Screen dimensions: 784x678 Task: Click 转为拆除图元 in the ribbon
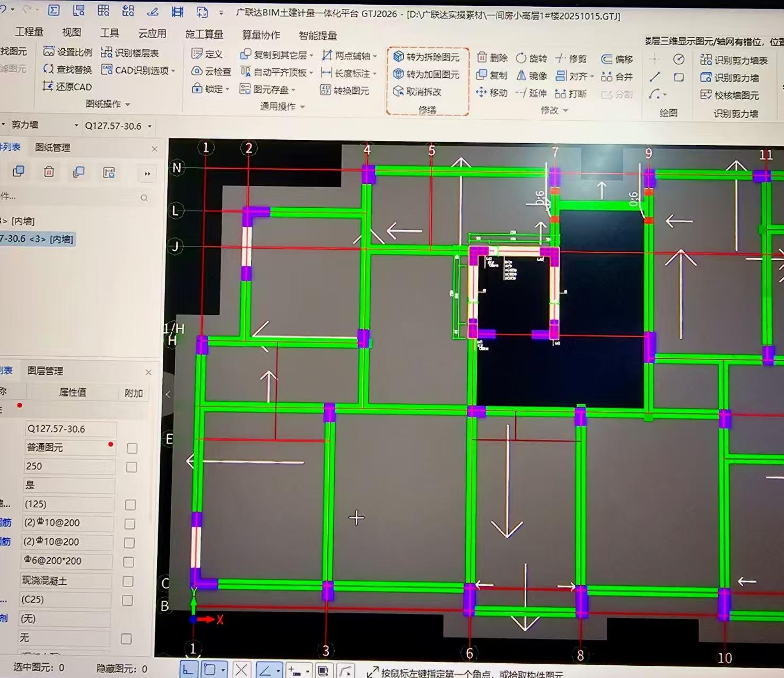[426, 57]
